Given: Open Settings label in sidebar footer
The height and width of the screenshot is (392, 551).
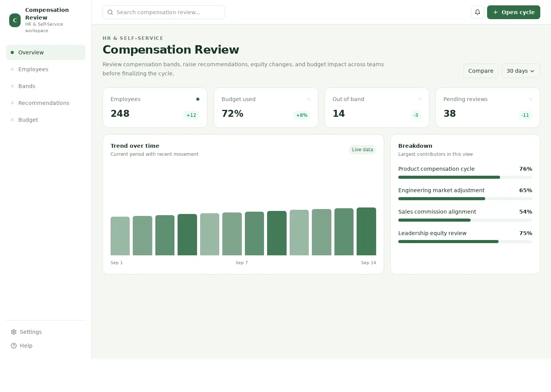Looking at the screenshot, I should click(31, 332).
